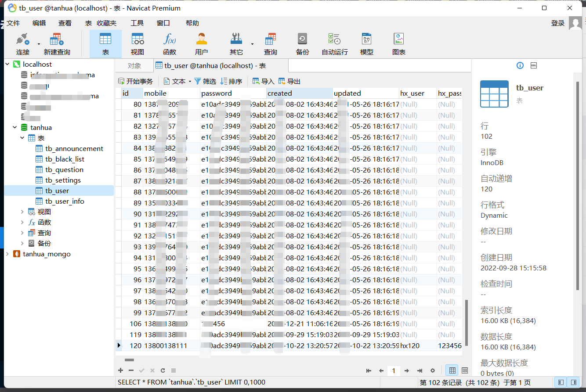Open the 连接 (Connection) toolbar icon
This screenshot has width=586, height=392.
(x=23, y=44)
